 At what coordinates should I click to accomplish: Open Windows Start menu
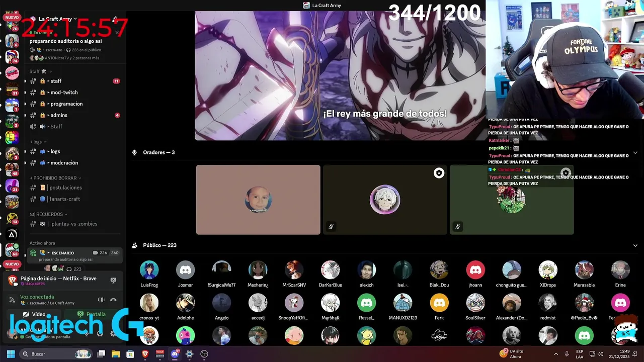(11, 354)
